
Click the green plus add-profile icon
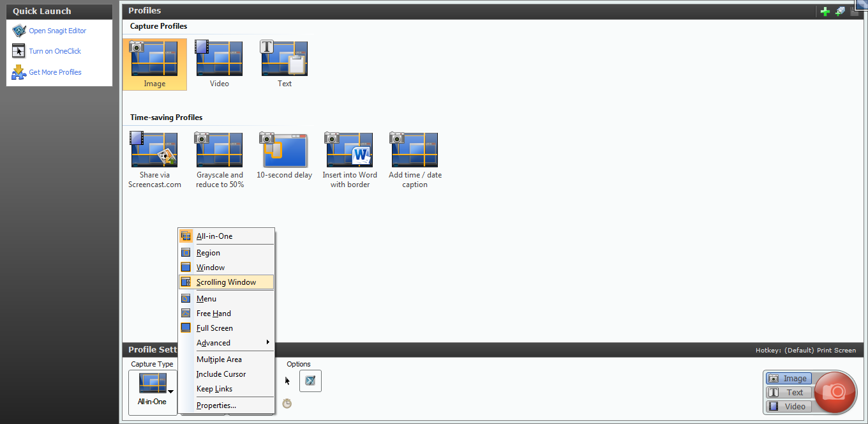[x=825, y=11]
